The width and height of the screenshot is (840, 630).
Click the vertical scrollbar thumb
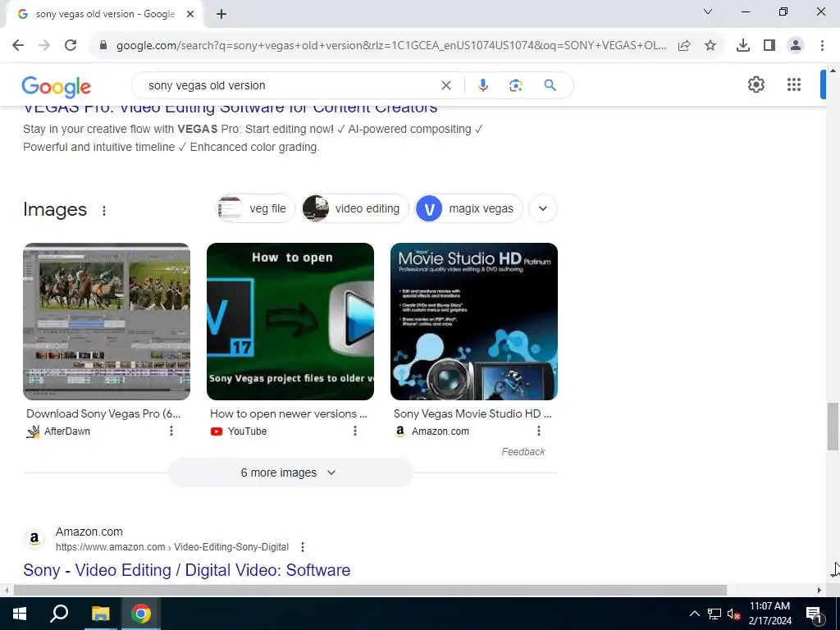click(x=833, y=427)
